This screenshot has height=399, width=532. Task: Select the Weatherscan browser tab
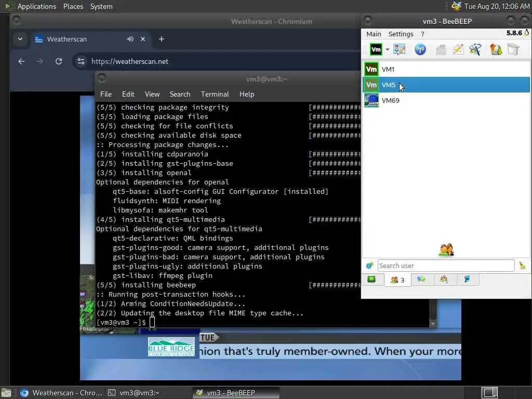coord(90,39)
